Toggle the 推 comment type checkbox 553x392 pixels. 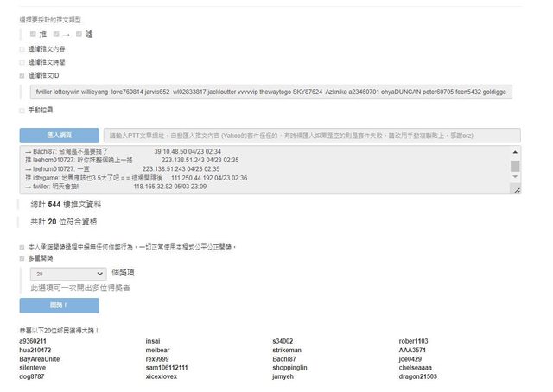[33, 34]
